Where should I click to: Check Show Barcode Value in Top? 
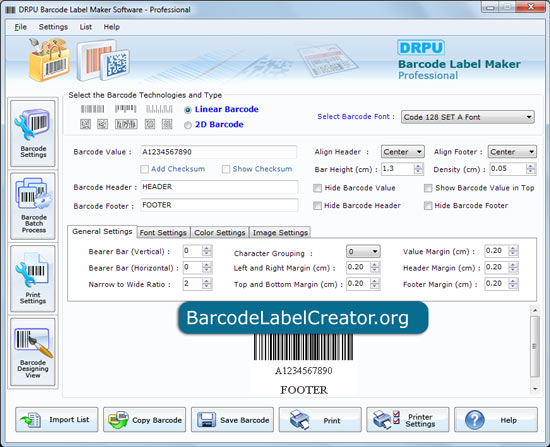pyautogui.click(x=428, y=188)
